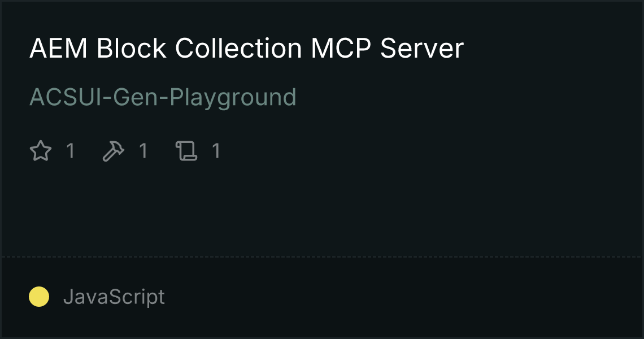This screenshot has height=339, width=644.
Task: Click the hammer tools icon
Action: (x=114, y=151)
